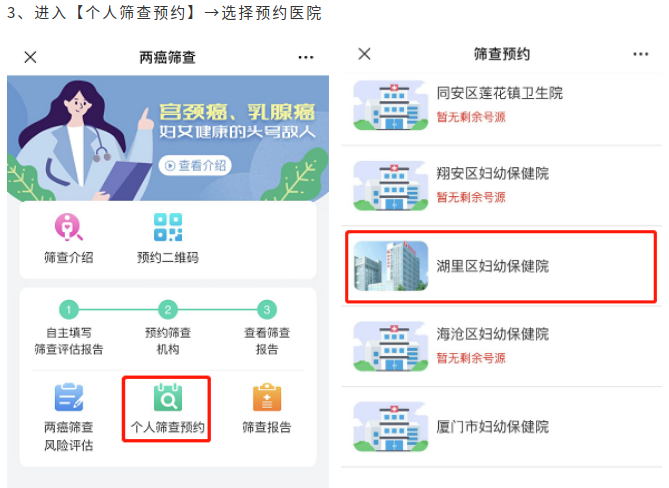Open the 筛查报告 orange clipboard icon

(x=267, y=397)
